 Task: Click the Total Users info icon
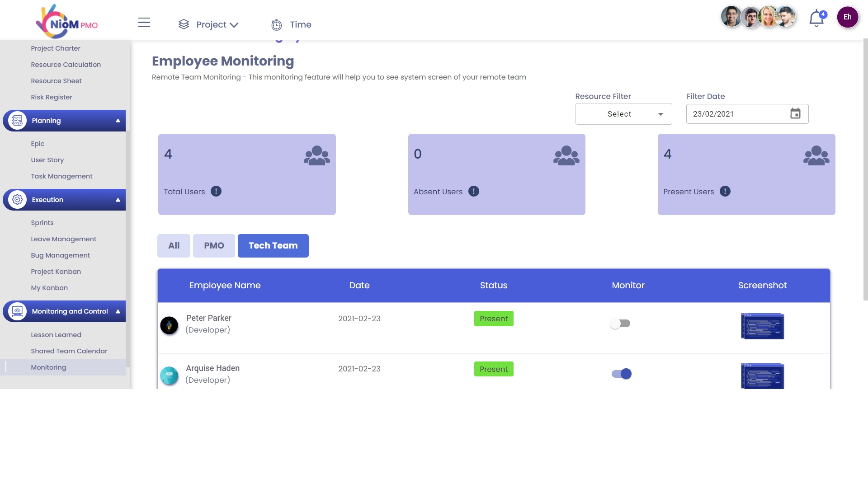216,192
